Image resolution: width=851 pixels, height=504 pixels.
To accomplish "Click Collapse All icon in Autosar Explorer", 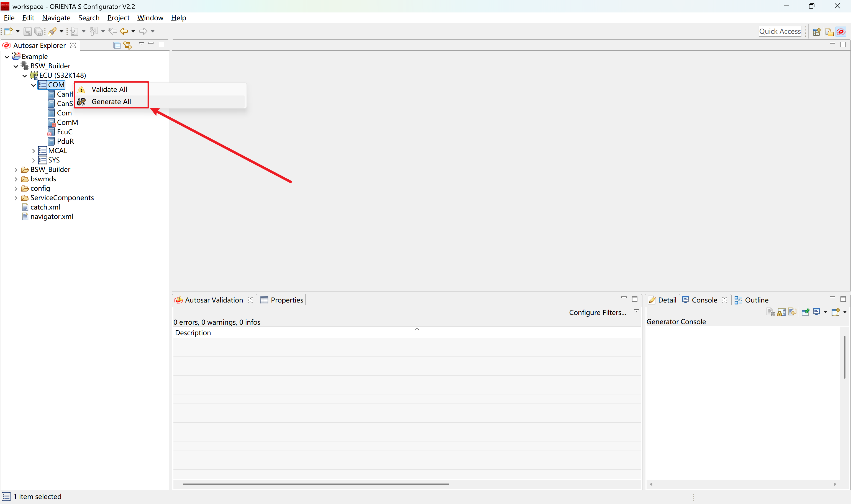I will point(117,45).
